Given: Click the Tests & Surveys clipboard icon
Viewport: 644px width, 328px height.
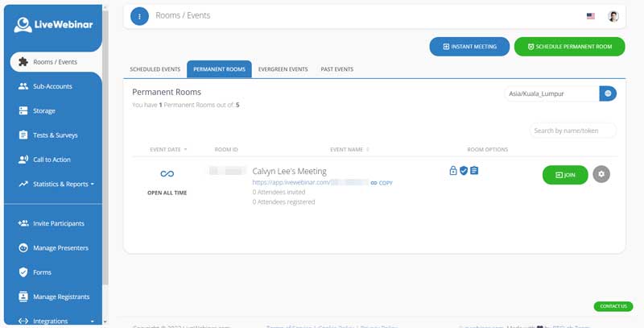Looking at the screenshot, I should pos(23,135).
